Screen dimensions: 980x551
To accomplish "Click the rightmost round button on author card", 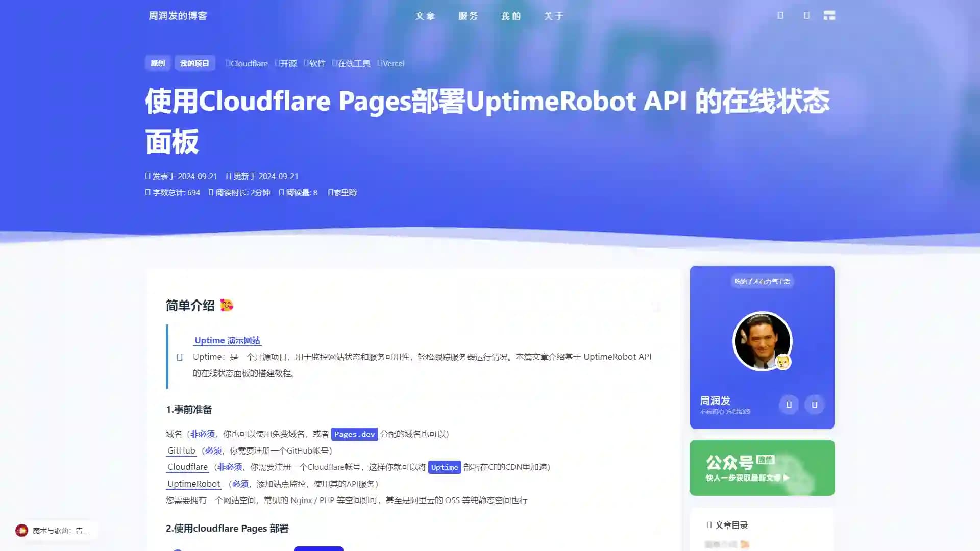I will pos(814,405).
